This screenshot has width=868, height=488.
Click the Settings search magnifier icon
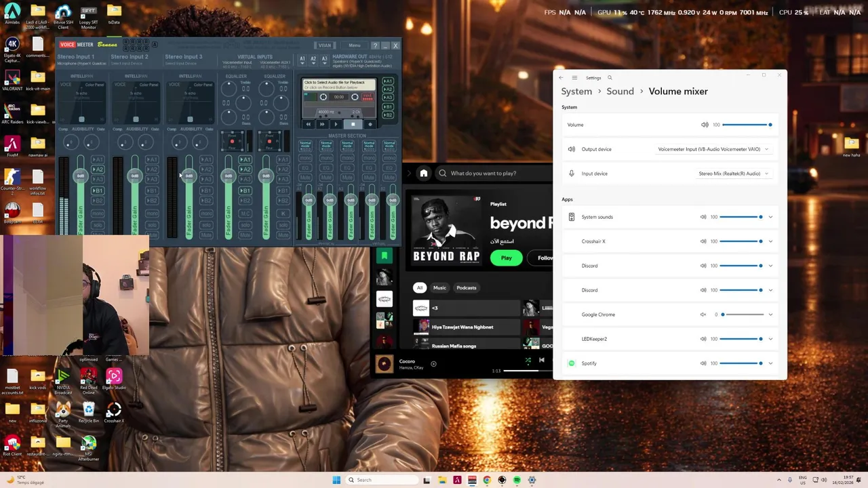(610, 78)
